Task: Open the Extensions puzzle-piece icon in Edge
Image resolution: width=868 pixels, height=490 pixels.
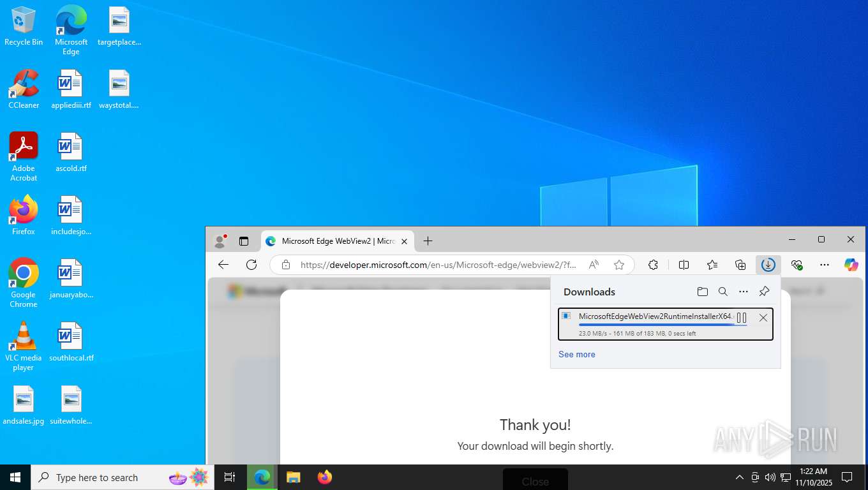Action: coord(653,264)
